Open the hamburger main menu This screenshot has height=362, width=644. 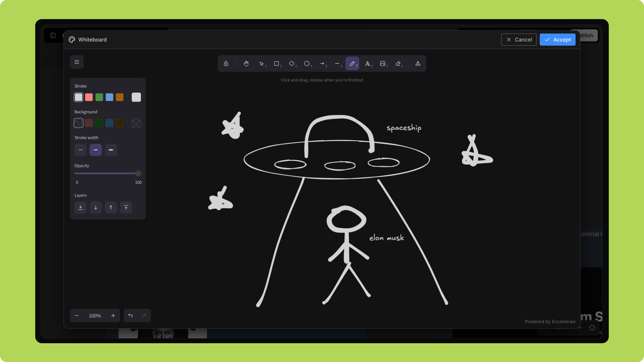(77, 62)
